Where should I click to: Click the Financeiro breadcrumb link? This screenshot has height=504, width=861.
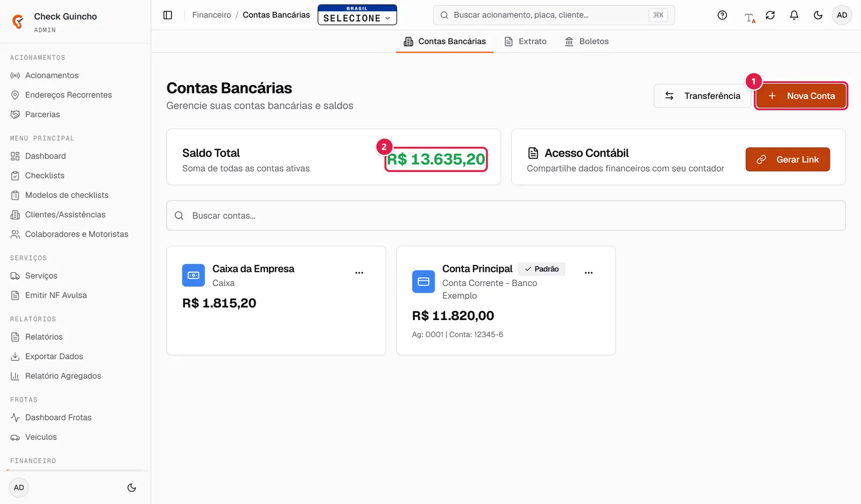point(211,15)
